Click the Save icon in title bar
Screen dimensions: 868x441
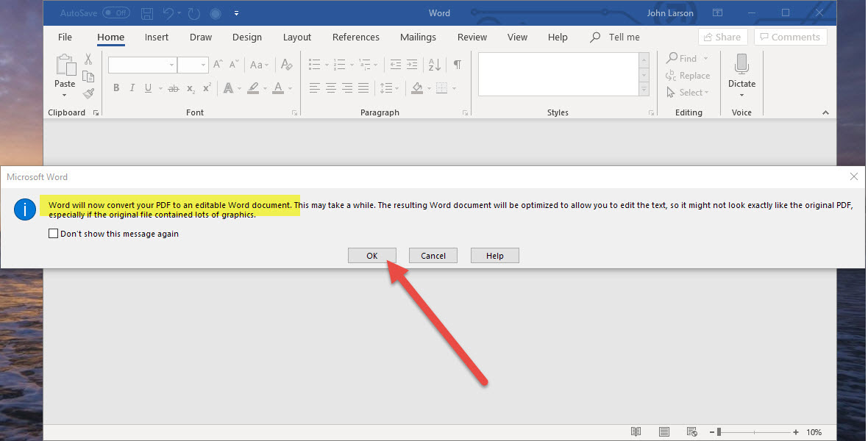[x=147, y=13]
